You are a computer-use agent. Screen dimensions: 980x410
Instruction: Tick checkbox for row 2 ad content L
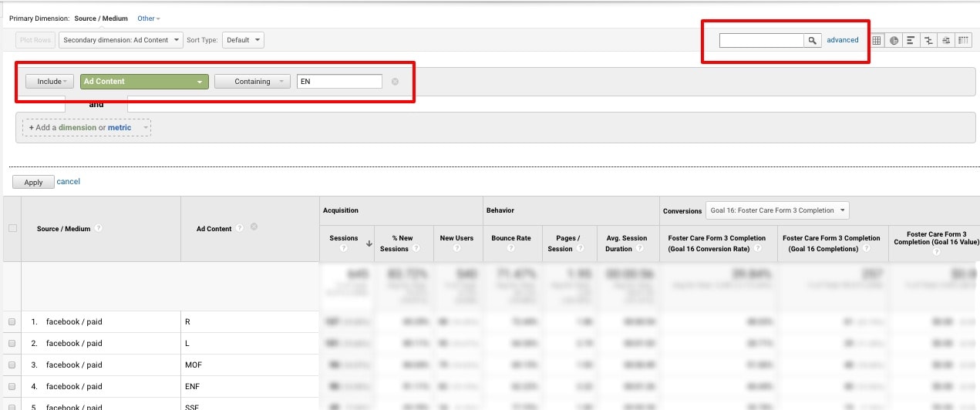(x=12, y=344)
